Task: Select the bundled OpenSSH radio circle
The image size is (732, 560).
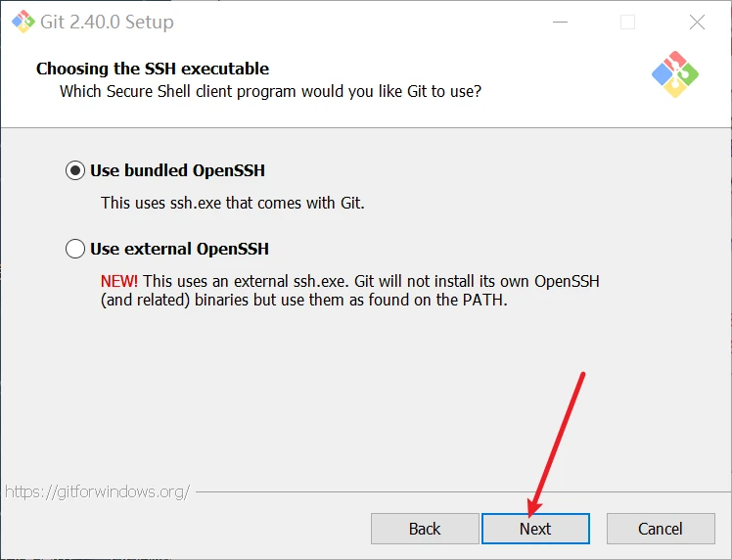Action: click(75, 170)
